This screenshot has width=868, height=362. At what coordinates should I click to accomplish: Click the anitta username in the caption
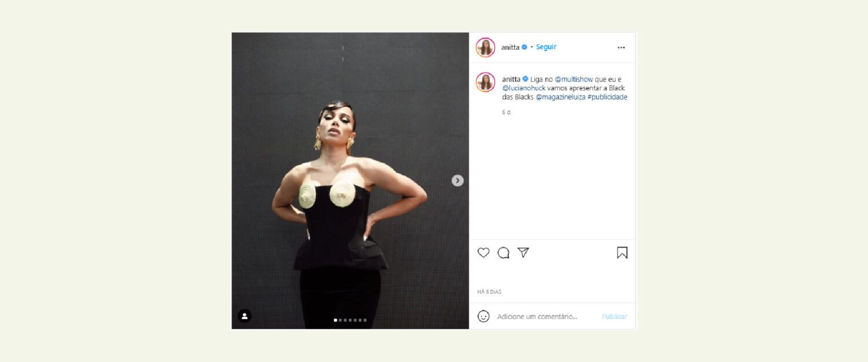click(x=512, y=79)
